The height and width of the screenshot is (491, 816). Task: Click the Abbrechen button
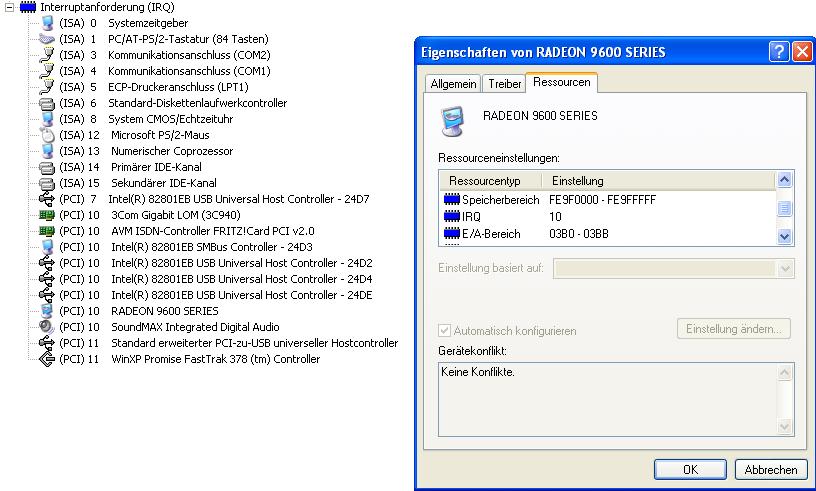(x=771, y=470)
